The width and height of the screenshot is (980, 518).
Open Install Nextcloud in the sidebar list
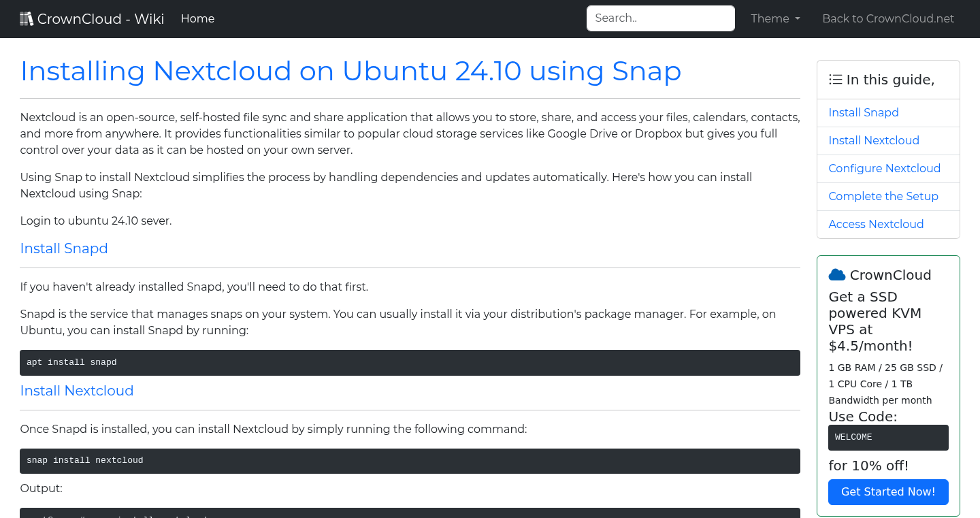[x=874, y=140]
